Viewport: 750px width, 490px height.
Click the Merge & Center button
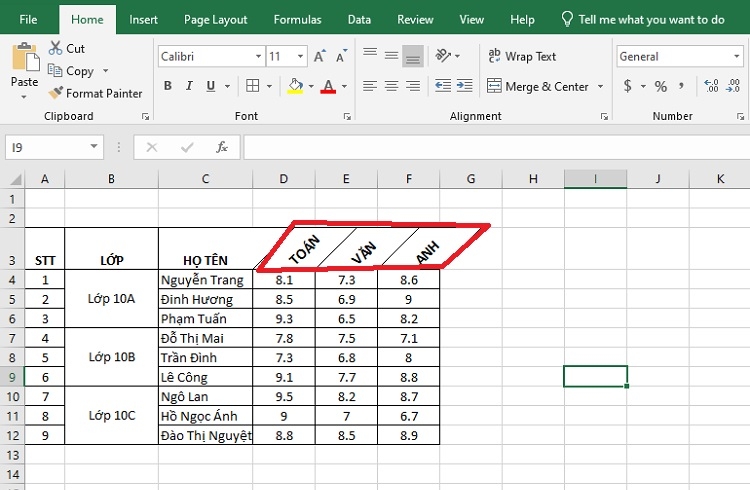tap(538, 87)
